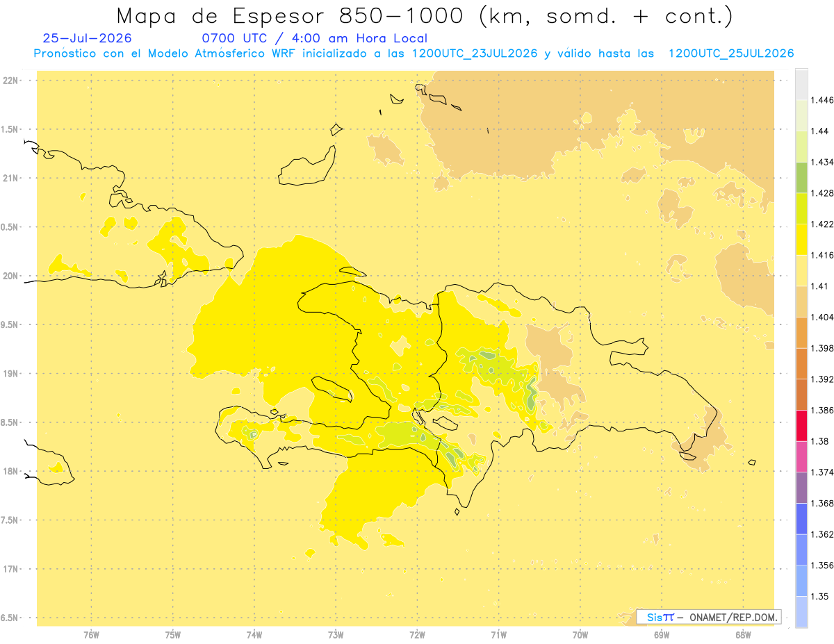Click the longitude label 68W
Screen dimensions: 834x644
743,634
